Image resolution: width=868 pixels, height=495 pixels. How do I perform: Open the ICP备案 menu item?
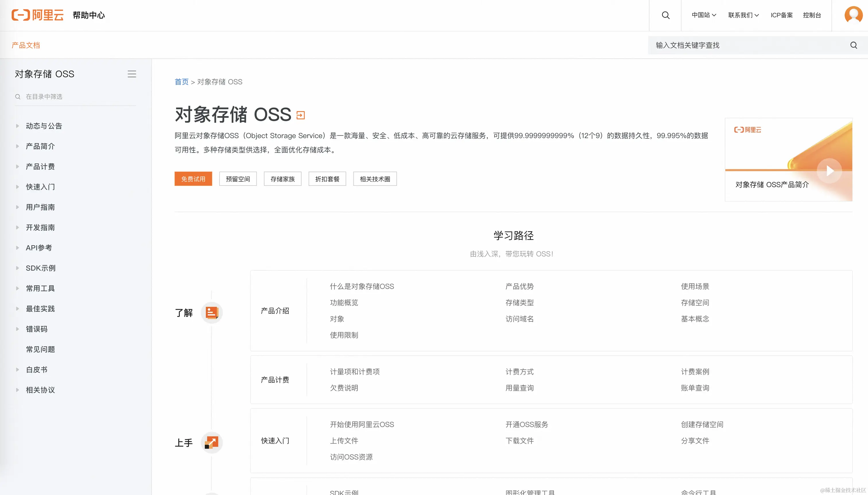(781, 15)
